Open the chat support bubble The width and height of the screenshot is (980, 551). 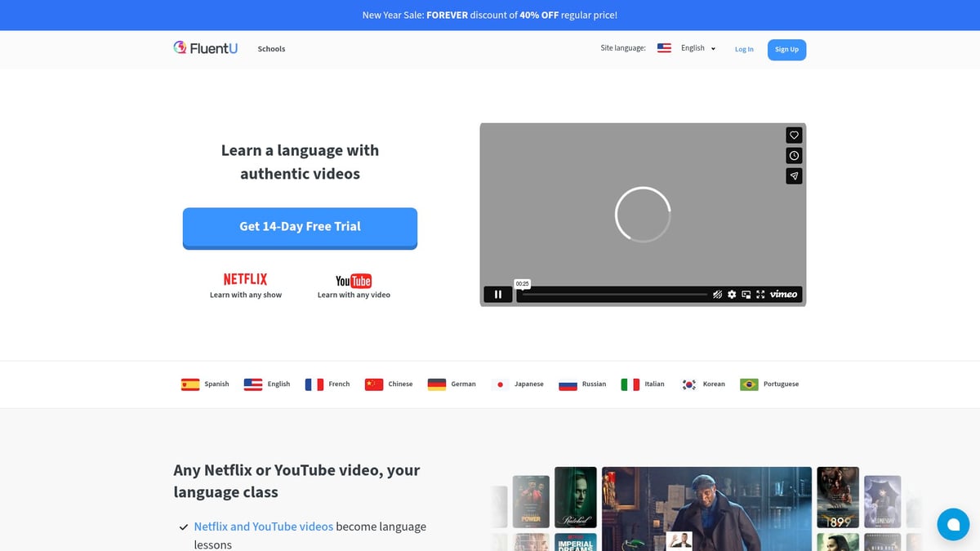click(953, 524)
